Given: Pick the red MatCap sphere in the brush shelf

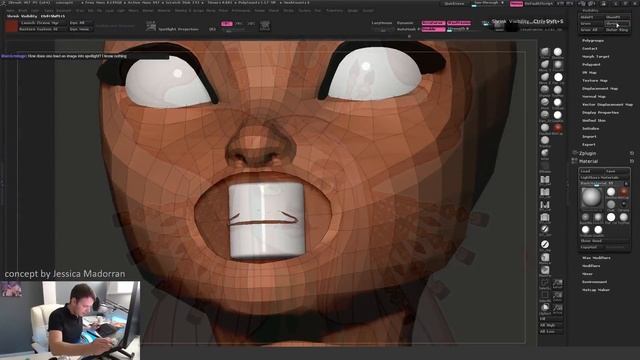Looking at the screenshot, I should pos(558,128).
